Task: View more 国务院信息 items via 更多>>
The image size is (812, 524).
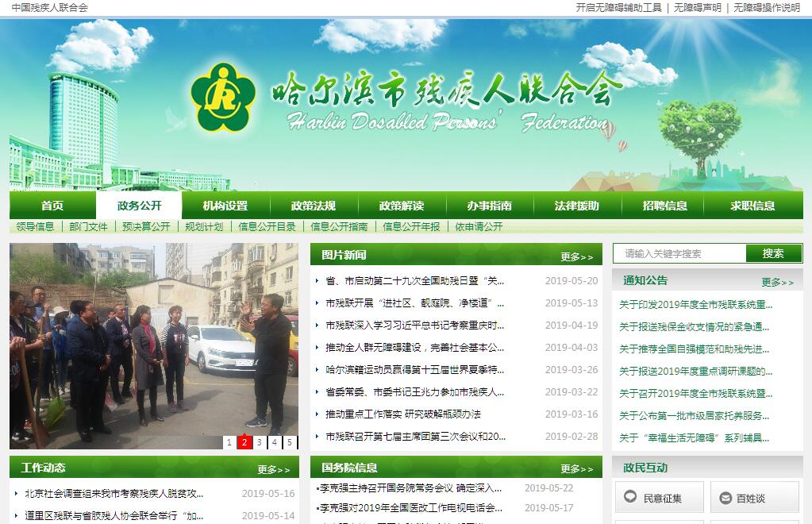Action: click(x=576, y=468)
